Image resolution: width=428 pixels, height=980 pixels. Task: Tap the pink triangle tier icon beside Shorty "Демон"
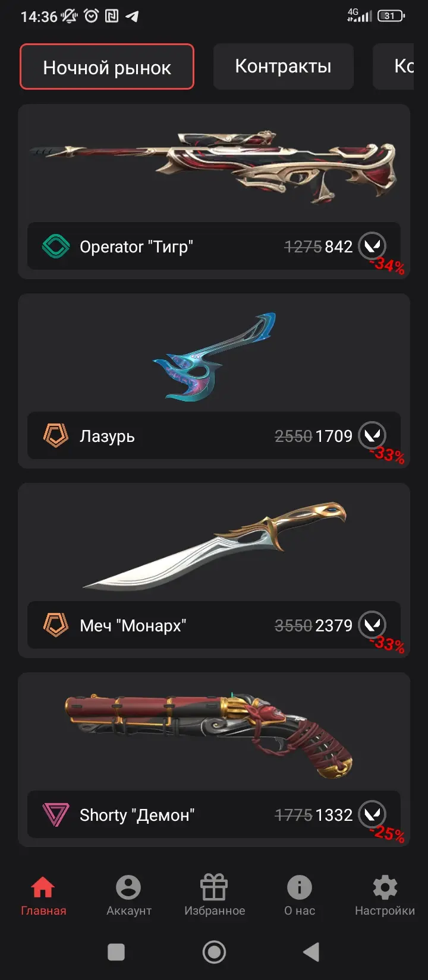56,815
